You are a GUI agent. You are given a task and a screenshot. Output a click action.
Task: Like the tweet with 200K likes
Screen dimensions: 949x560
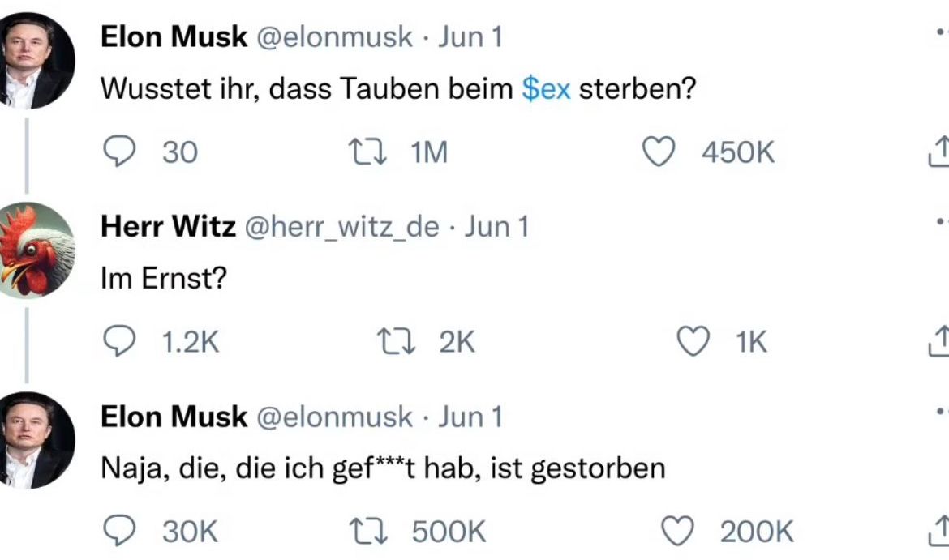(x=680, y=532)
